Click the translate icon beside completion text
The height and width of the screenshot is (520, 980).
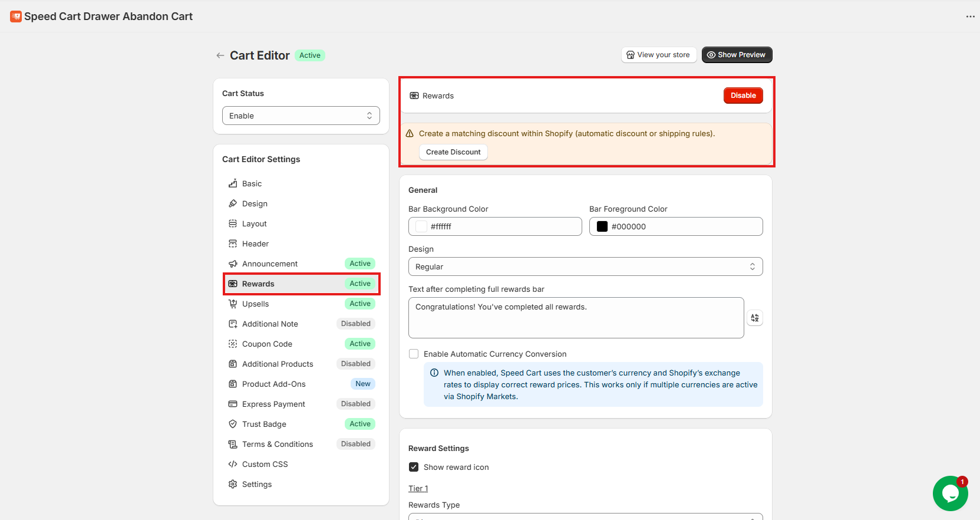pos(754,318)
